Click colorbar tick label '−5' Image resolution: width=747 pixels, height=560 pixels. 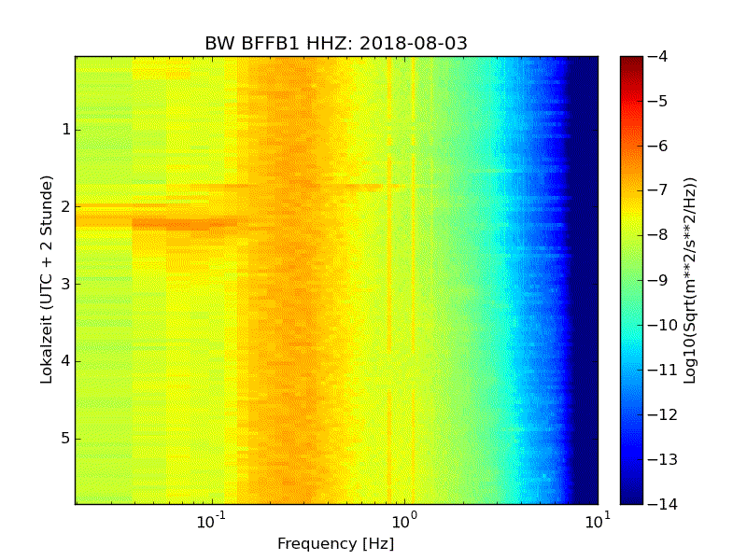click(657, 102)
